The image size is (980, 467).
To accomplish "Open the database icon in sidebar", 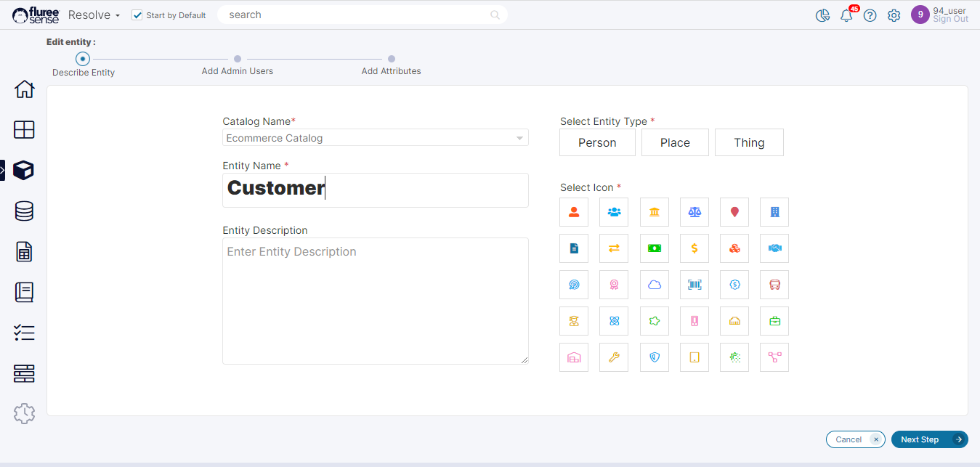I will click(24, 211).
